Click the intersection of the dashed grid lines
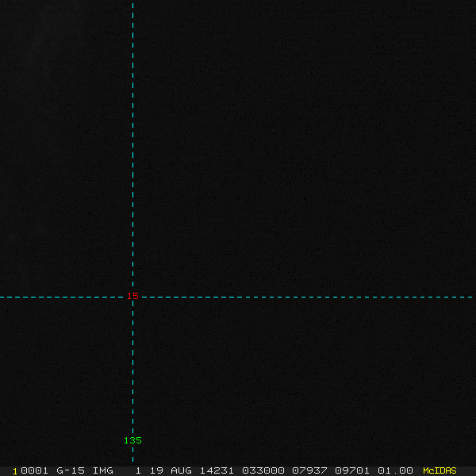The image size is (476, 476). click(132, 297)
